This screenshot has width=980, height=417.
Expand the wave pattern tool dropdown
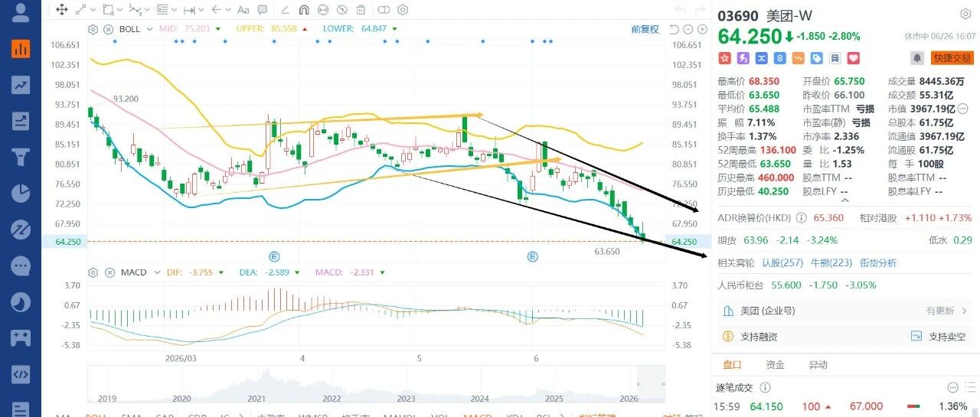[x=147, y=10]
